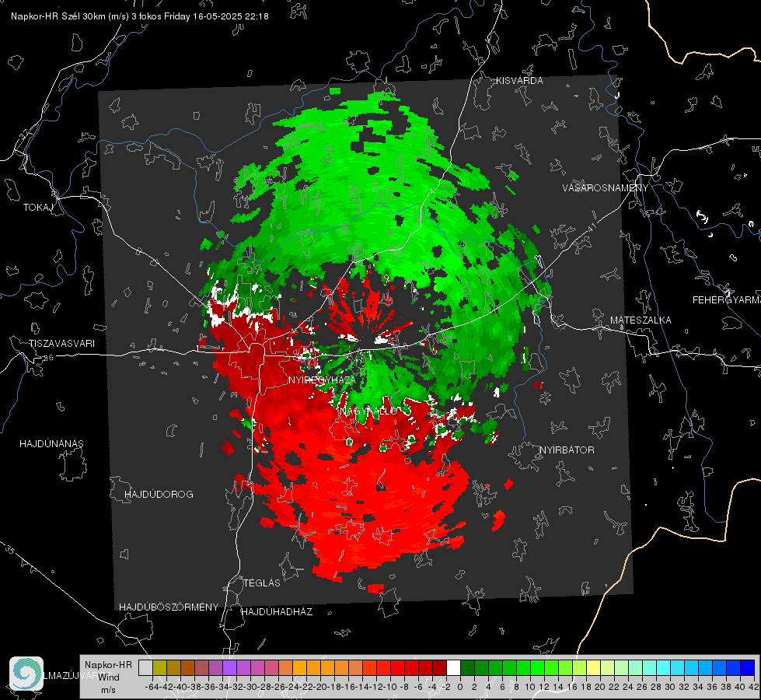Screen dimensions: 761x700
Task: Click the 42 value on legend scale
Action: [754, 687]
